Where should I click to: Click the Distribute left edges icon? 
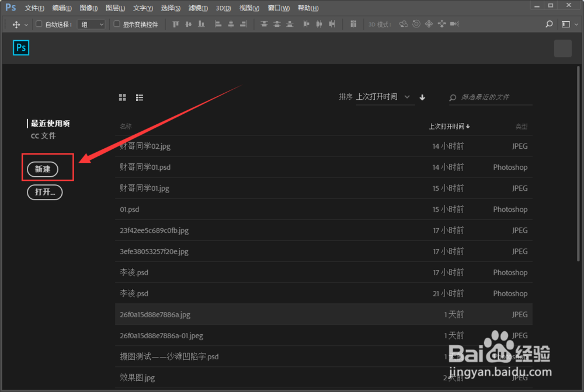point(306,24)
